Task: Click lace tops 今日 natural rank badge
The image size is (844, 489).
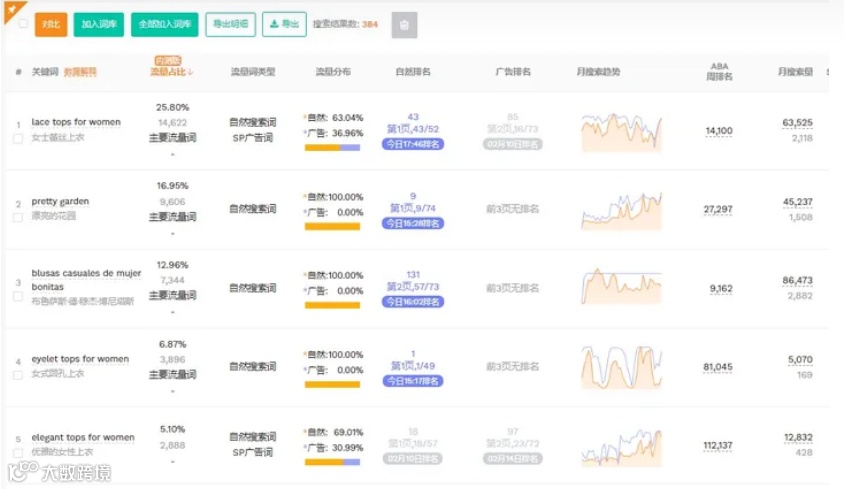Action: tap(413, 144)
